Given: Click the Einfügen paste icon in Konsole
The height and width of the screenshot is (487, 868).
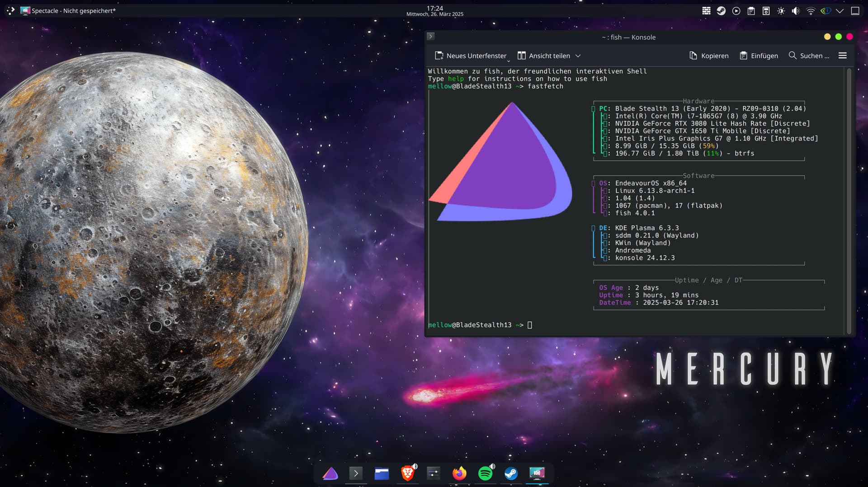Looking at the screenshot, I should pyautogui.click(x=743, y=56).
